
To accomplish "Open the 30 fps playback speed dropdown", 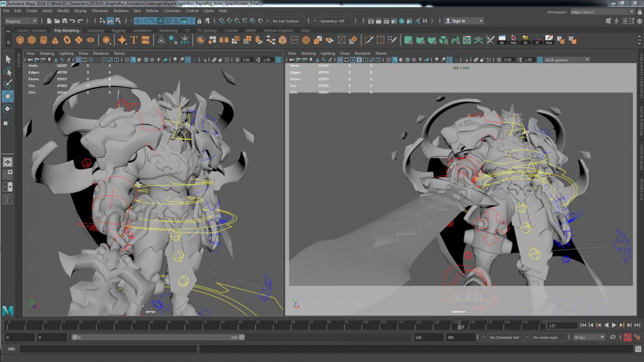I will point(588,337).
